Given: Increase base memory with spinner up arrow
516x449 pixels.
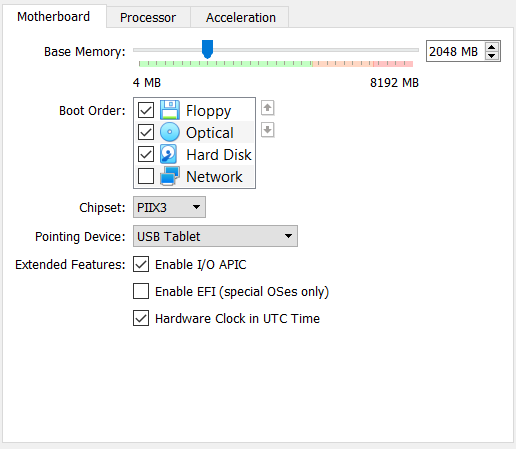Looking at the screenshot, I should pyautogui.click(x=491, y=47).
